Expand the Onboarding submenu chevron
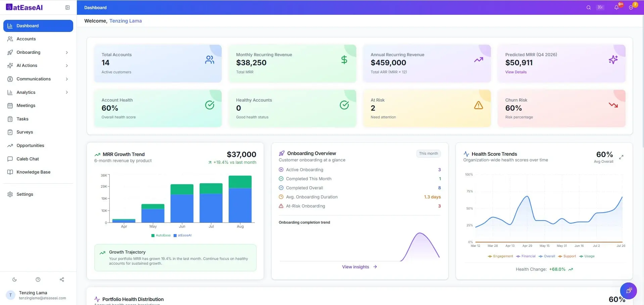 coord(67,52)
